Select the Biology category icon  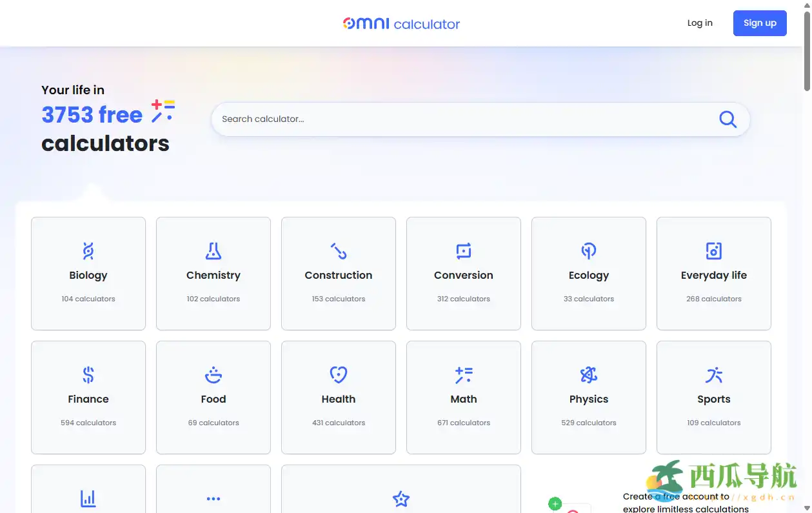tap(88, 251)
